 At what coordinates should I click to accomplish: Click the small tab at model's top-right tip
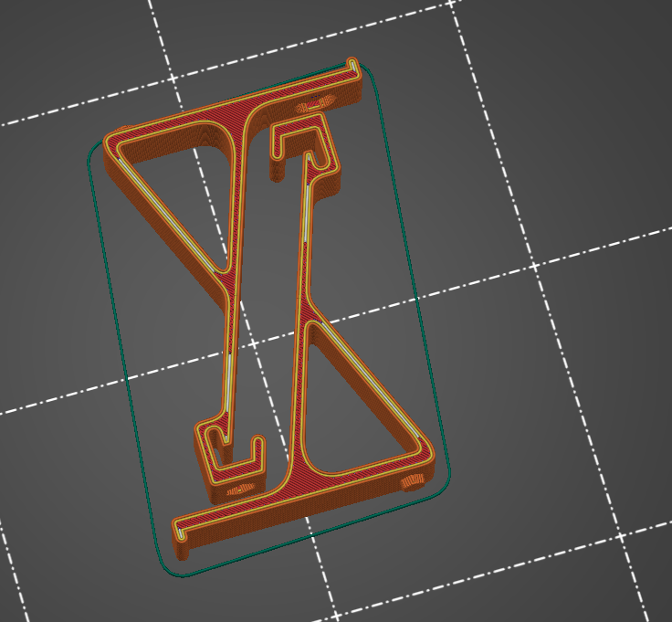(x=352, y=65)
